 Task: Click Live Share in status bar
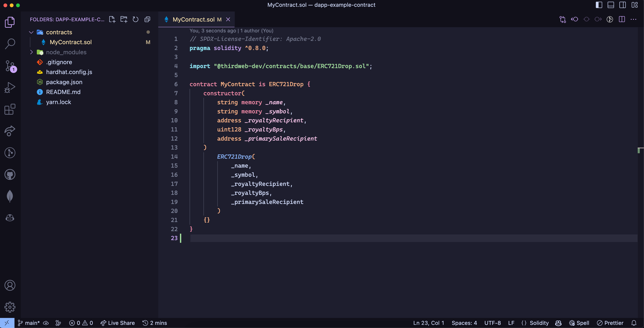[118, 323]
